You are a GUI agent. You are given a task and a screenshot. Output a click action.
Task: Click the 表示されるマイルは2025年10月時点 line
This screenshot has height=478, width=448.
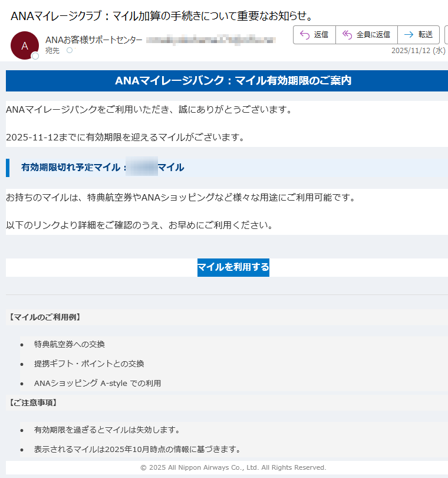coord(137,449)
